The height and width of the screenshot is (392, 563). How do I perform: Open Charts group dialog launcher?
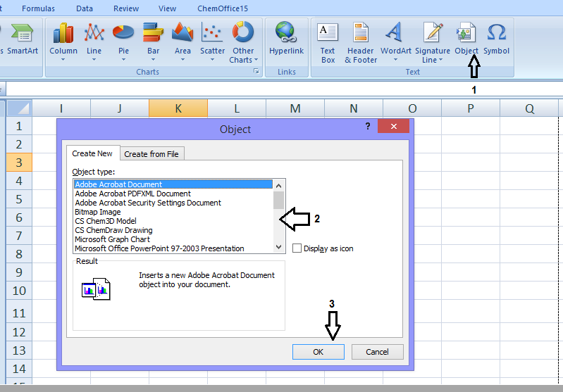256,71
